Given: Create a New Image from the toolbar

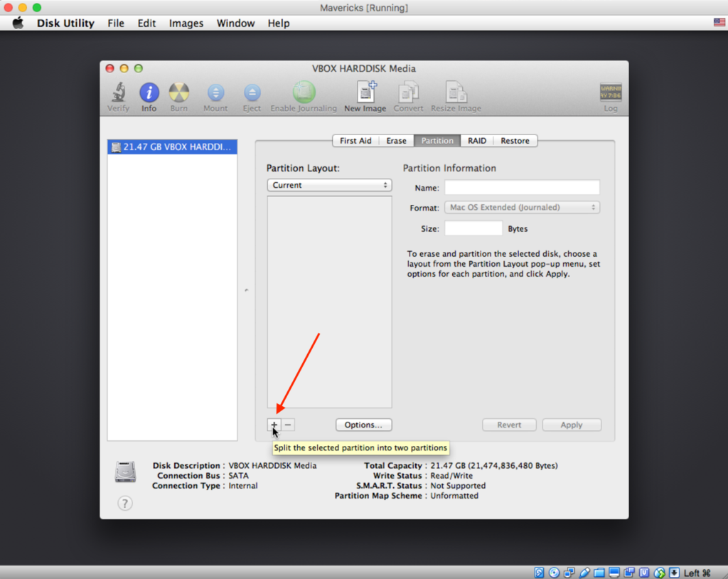Looking at the screenshot, I should [365, 93].
